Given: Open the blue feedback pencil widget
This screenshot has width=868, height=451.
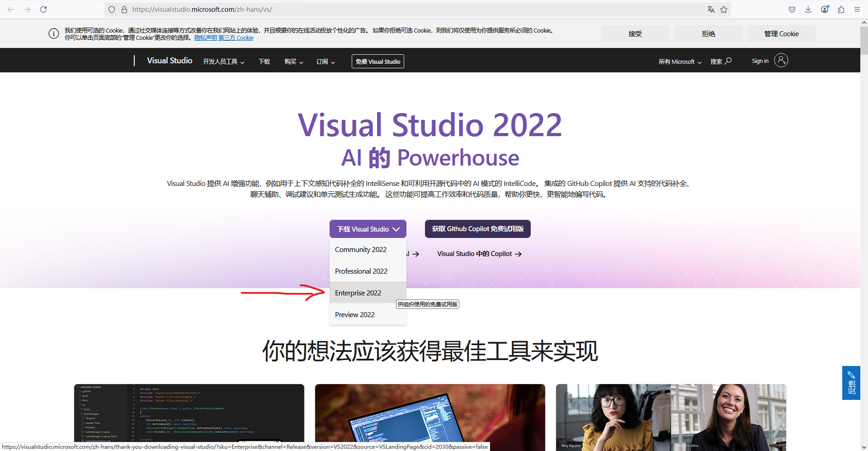Looking at the screenshot, I should [851, 383].
